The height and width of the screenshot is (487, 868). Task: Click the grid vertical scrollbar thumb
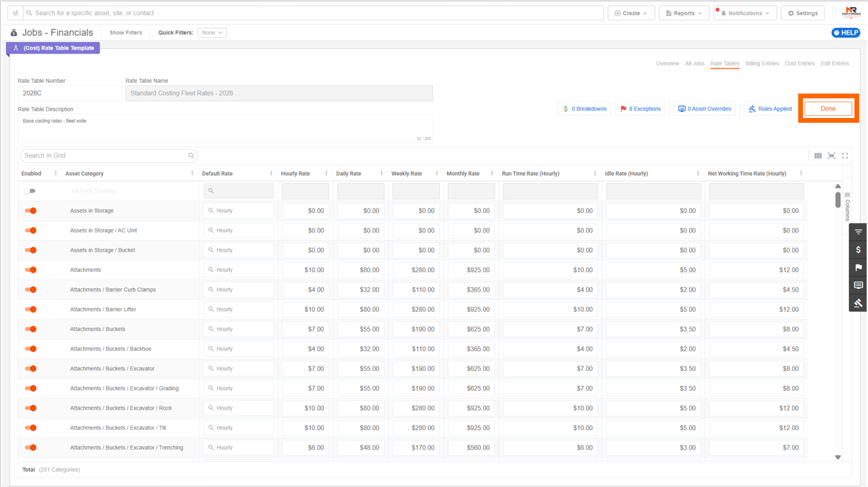point(838,199)
